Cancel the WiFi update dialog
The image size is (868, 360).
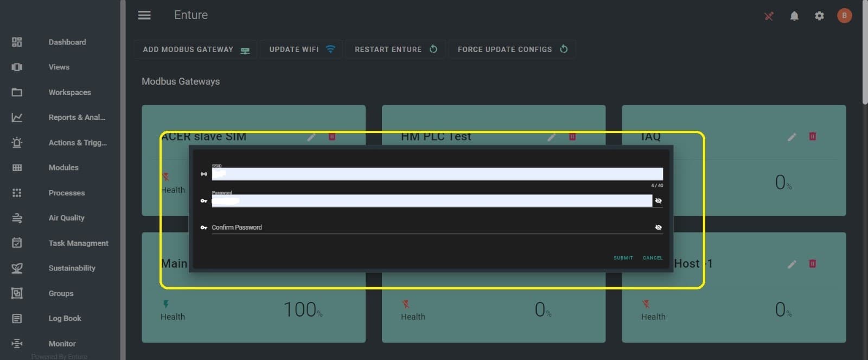652,258
